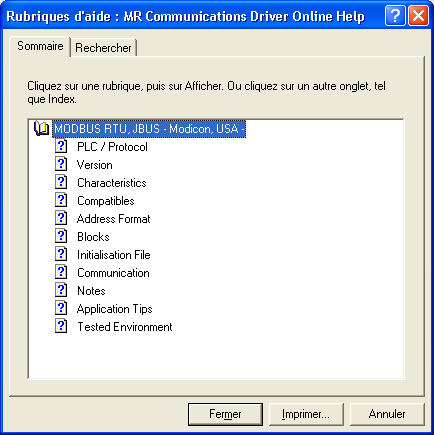
Task: Click the title bar help question button
Action: [395, 16]
